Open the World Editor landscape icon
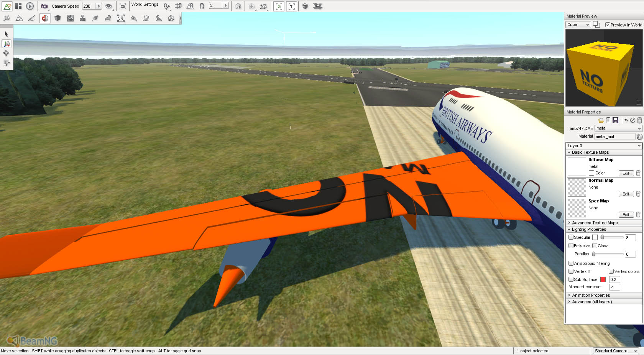The width and height of the screenshot is (644, 355). click(7, 6)
